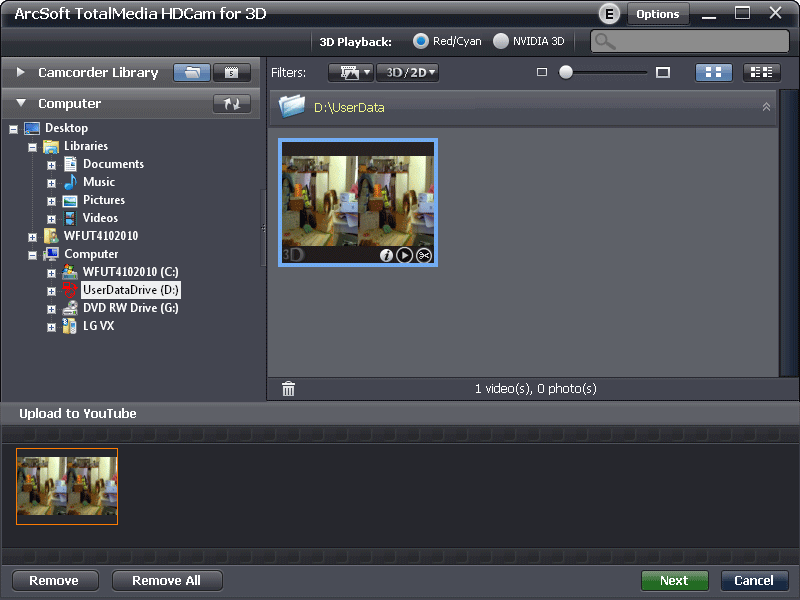Delete selected item with trash icon
The height and width of the screenshot is (600, 800).
click(x=288, y=389)
